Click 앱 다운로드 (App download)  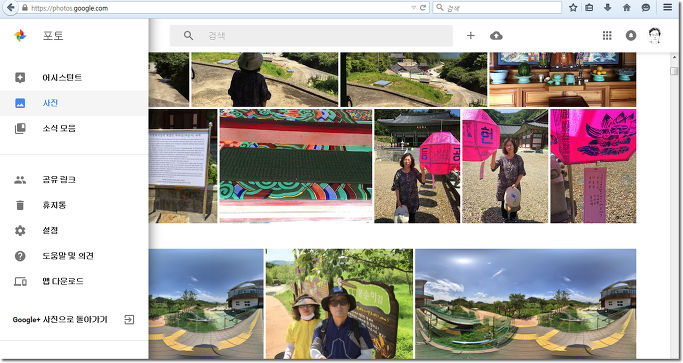coord(74,282)
